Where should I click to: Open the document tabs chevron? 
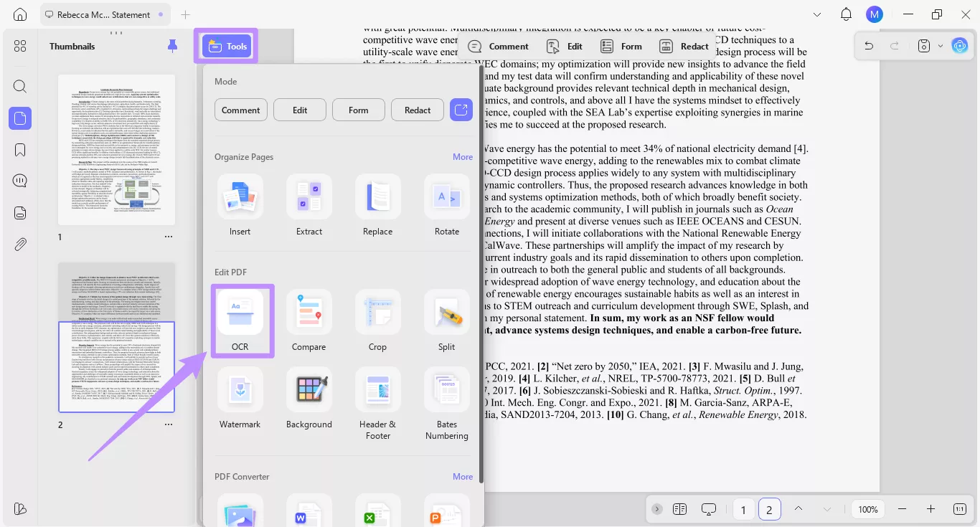pyautogui.click(x=816, y=14)
